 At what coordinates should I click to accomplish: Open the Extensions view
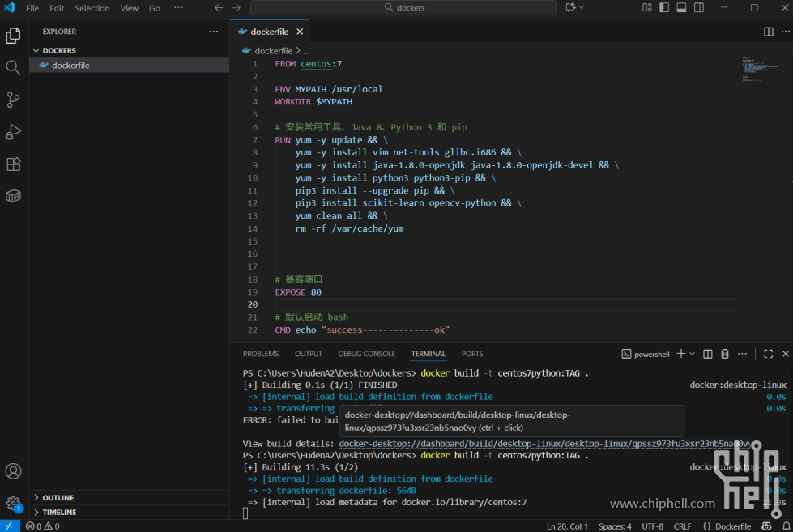point(13,164)
